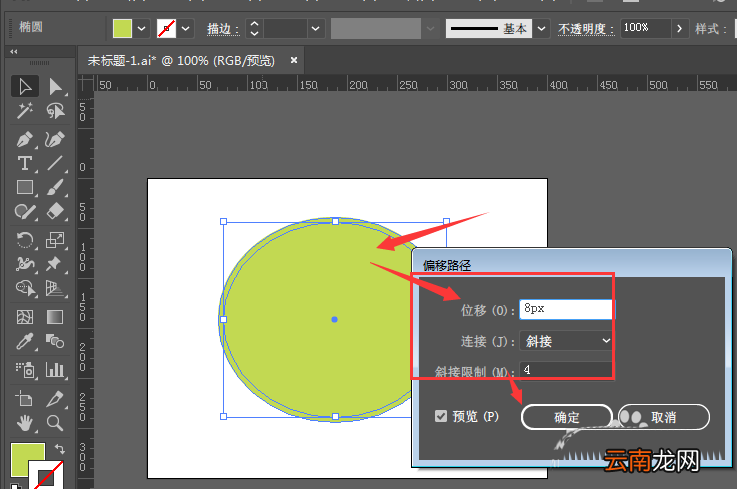Select the Blend tool
The image size is (737, 489).
[55, 341]
